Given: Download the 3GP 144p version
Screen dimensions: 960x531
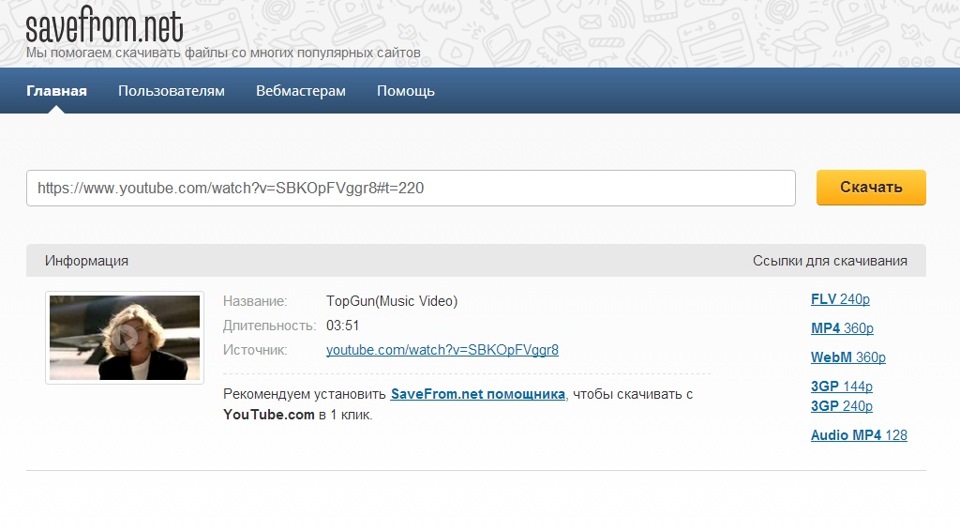Looking at the screenshot, I should 841,386.
